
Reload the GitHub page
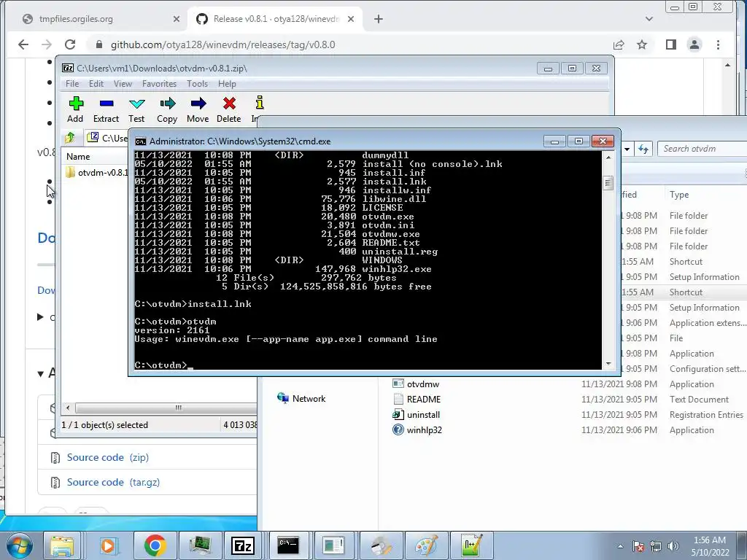tap(70, 44)
